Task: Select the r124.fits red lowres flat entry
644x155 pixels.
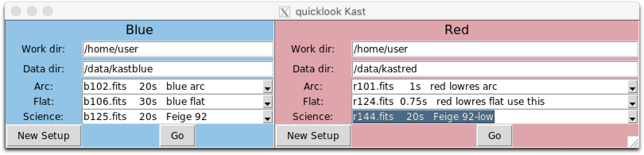Action: pos(490,102)
